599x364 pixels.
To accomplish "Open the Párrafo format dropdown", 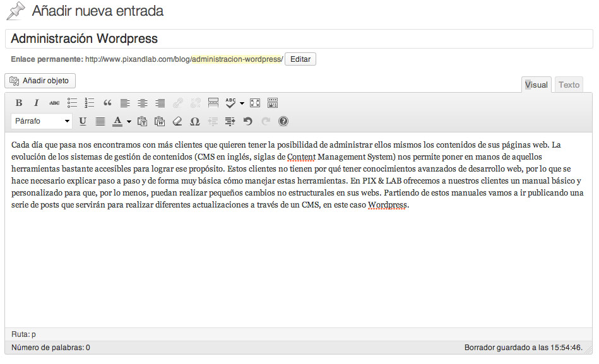I will coord(42,121).
